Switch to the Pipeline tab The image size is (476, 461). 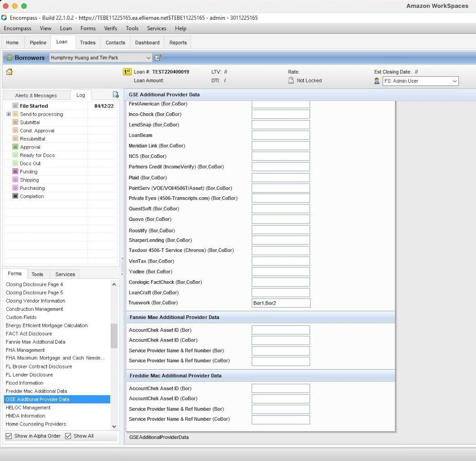click(x=38, y=43)
